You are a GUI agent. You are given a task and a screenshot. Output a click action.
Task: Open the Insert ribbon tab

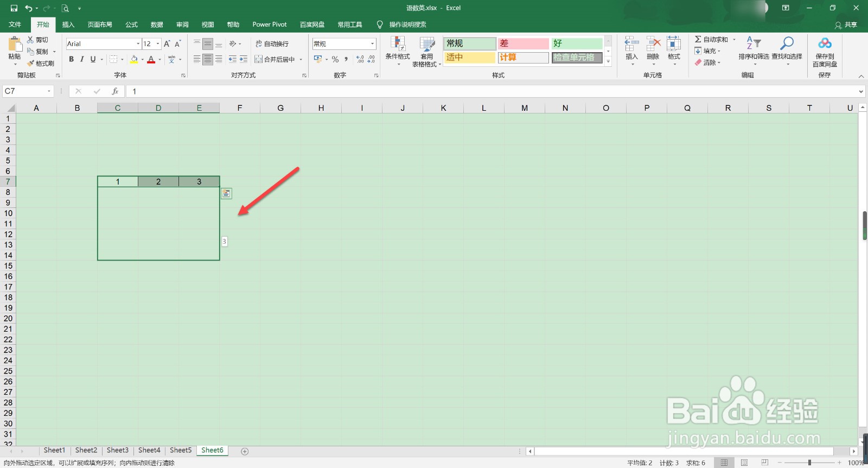[x=68, y=24]
